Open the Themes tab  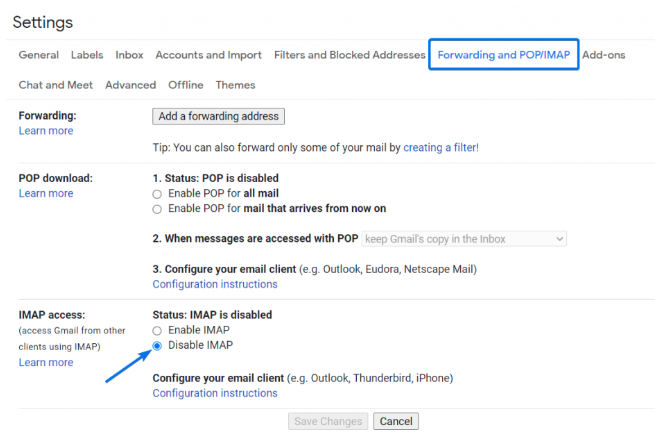click(235, 85)
